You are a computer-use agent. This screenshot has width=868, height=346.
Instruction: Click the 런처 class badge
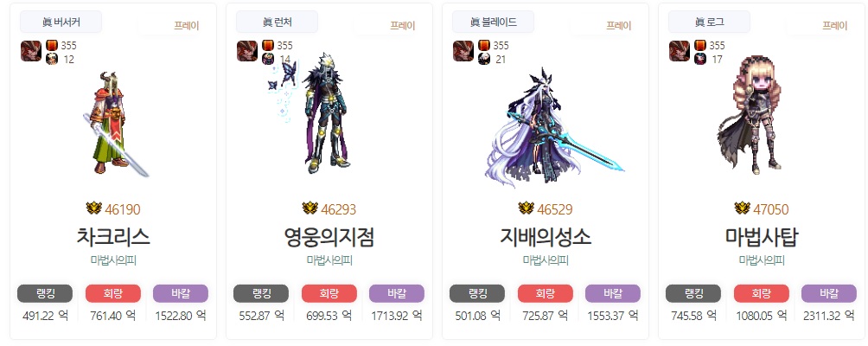click(x=277, y=22)
